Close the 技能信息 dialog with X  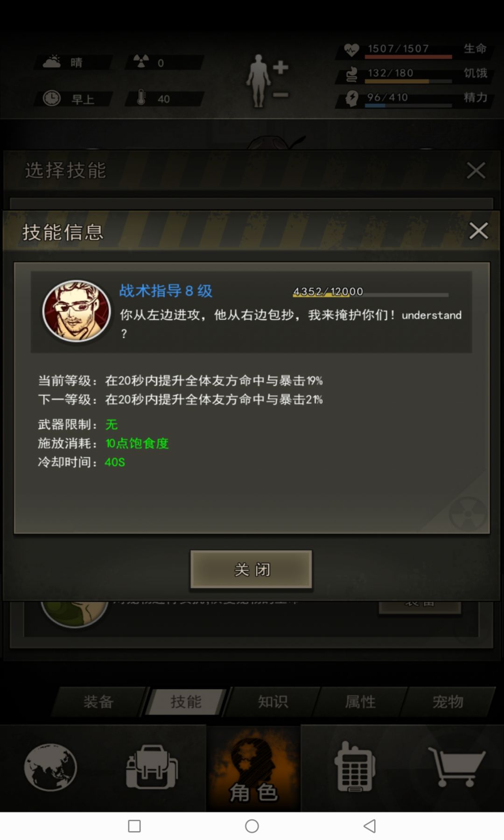click(478, 231)
